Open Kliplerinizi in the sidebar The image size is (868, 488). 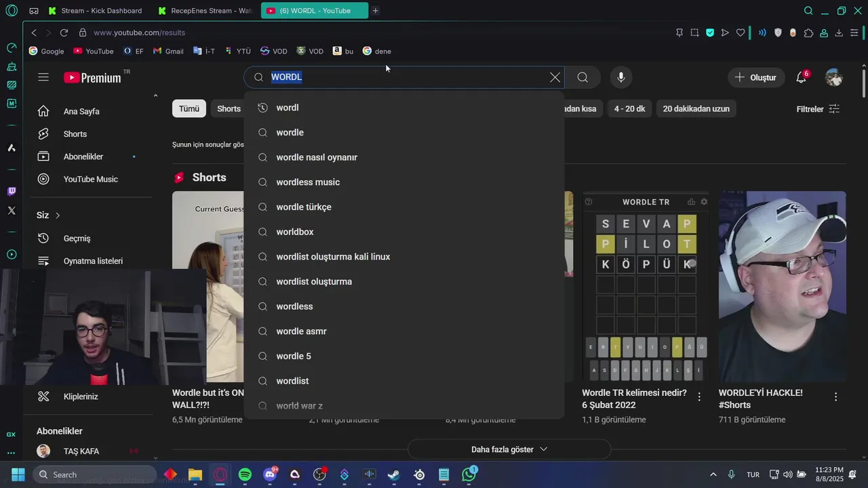tap(81, 396)
